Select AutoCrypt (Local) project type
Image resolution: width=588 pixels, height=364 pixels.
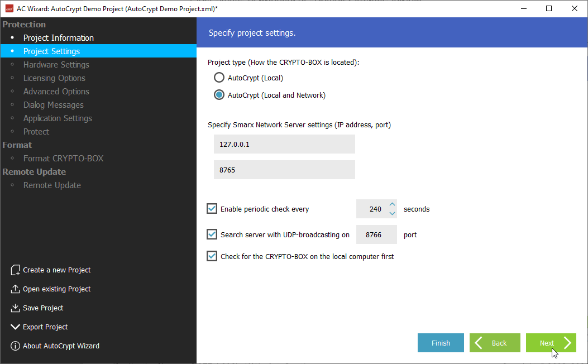coord(219,78)
